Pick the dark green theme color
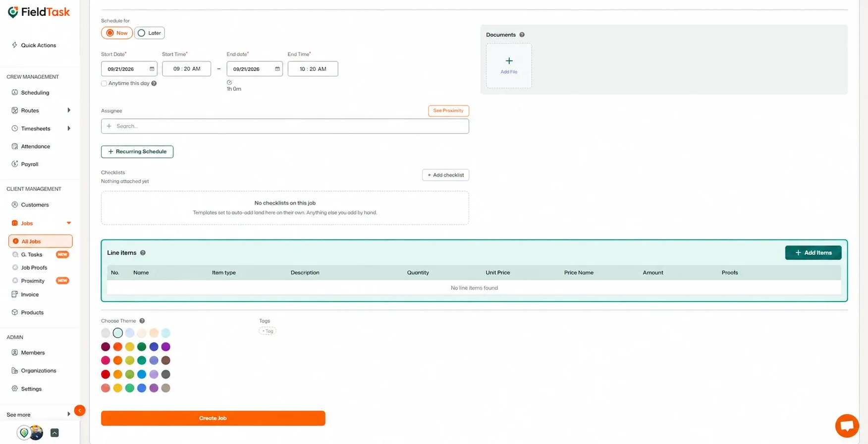The image size is (868, 444). [142, 346]
